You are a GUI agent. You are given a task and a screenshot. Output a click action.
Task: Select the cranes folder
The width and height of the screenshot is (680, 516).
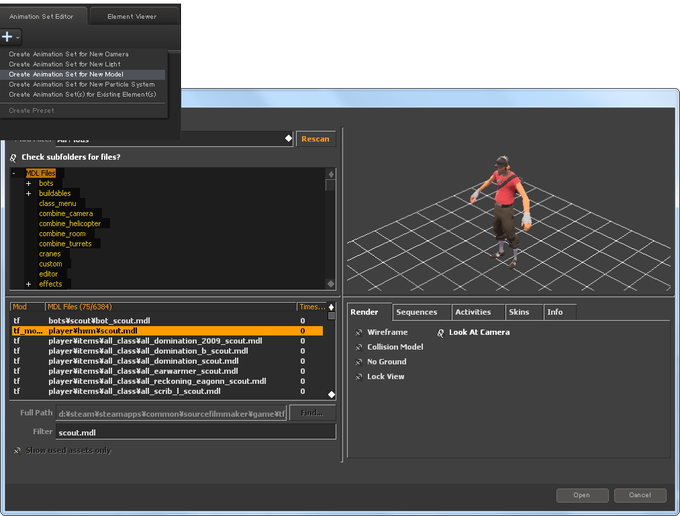click(x=50, y=254)
